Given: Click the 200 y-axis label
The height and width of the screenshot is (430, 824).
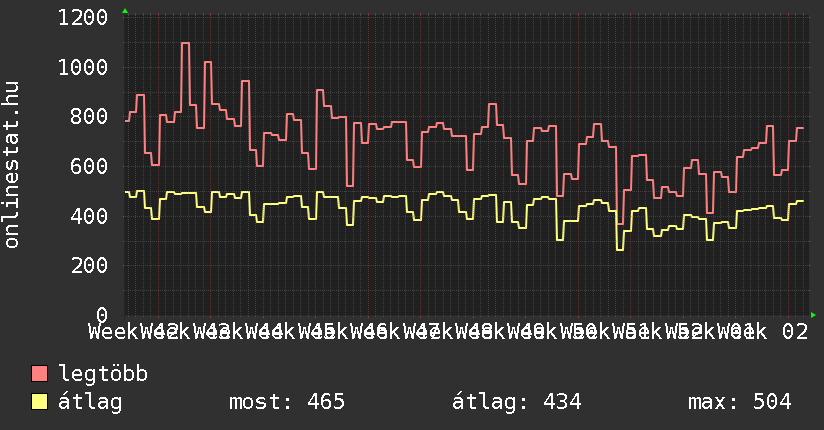Looking at the screenshot, I should click(90, 266).
